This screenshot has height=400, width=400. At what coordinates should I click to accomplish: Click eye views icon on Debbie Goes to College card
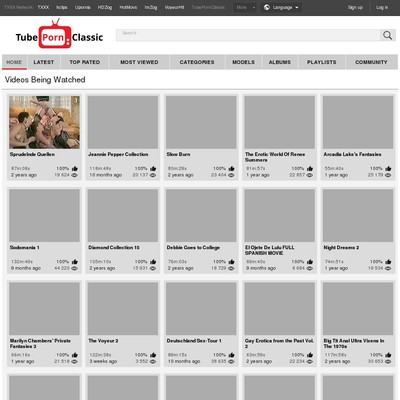tap(231, 268)
